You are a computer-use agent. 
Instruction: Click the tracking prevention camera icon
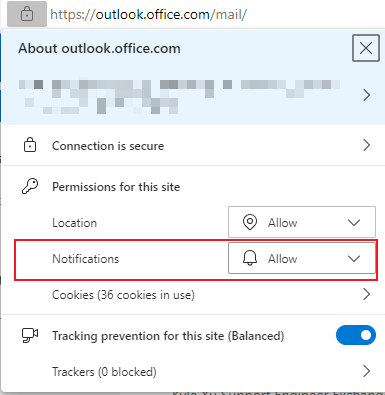point(30,335)
